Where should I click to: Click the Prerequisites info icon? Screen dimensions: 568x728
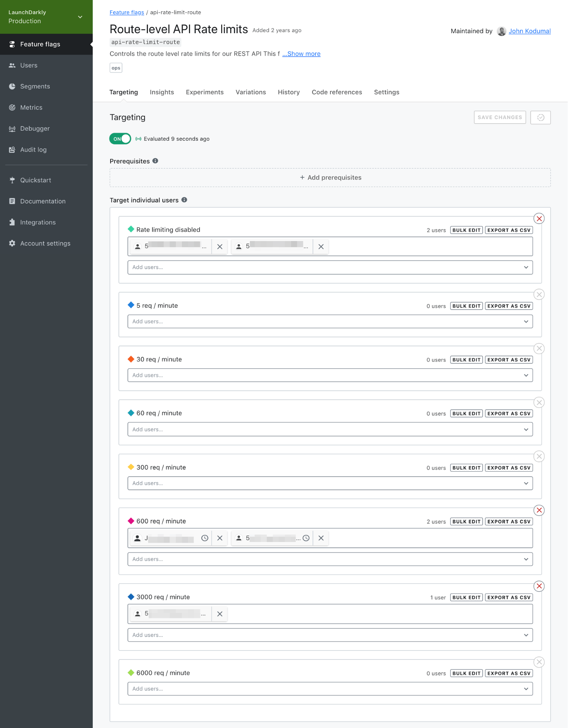tap(155, 161)
